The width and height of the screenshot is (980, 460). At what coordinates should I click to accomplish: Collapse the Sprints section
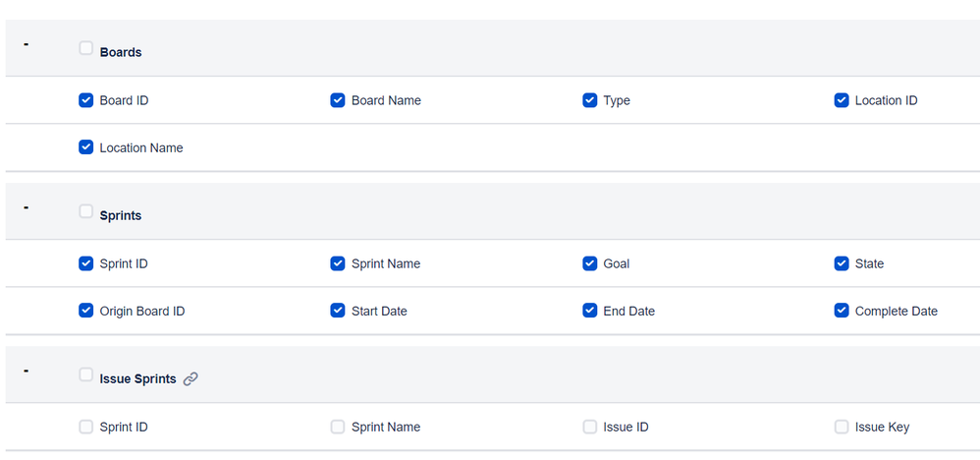click(27, 207)
